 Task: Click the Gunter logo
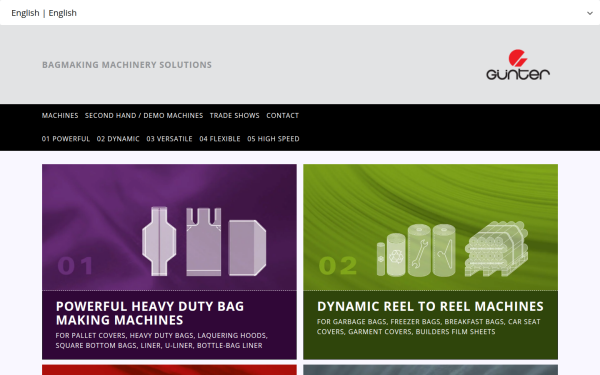[518, 65]
